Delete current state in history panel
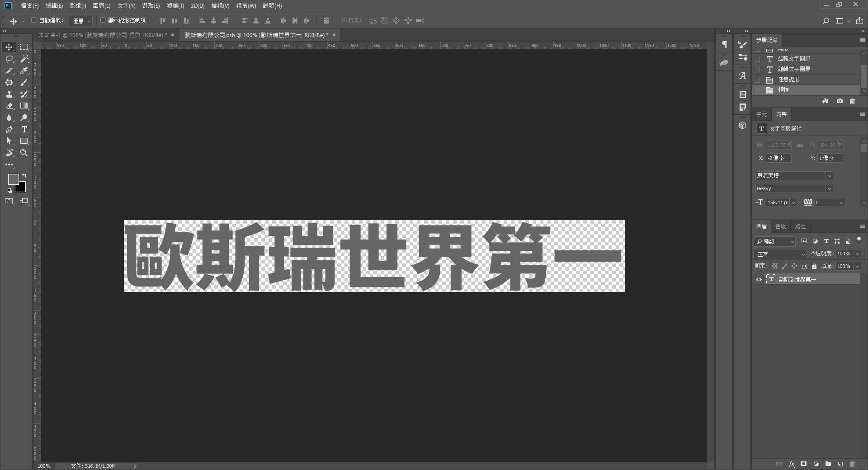 coord(852,101)
